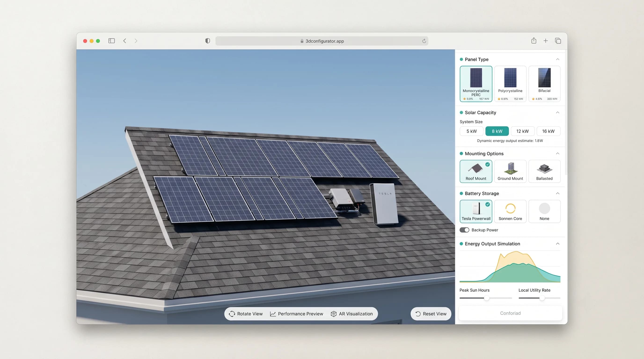Image resolution: width=644 pixels, height=359 pixels.
Task: Toggle the Safari sidebar icon
Action: (x=111, y=41)
